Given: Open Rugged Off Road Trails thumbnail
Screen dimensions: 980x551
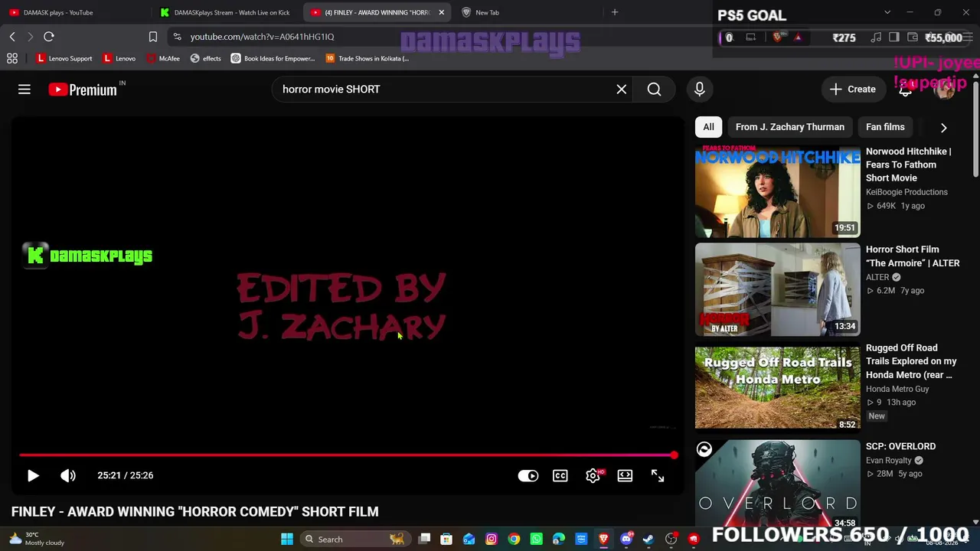Looking at the screenshot, I should click(x=778, y=387).
